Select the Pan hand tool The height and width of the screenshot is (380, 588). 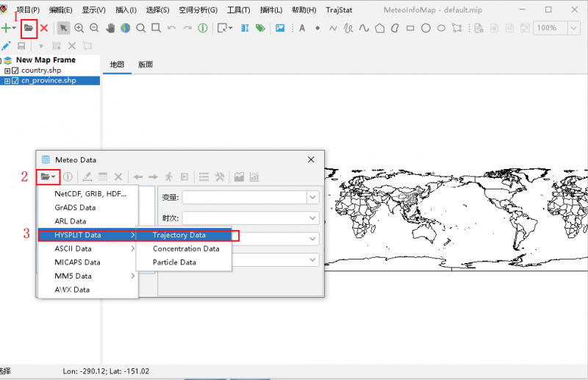tap(110, 28)
